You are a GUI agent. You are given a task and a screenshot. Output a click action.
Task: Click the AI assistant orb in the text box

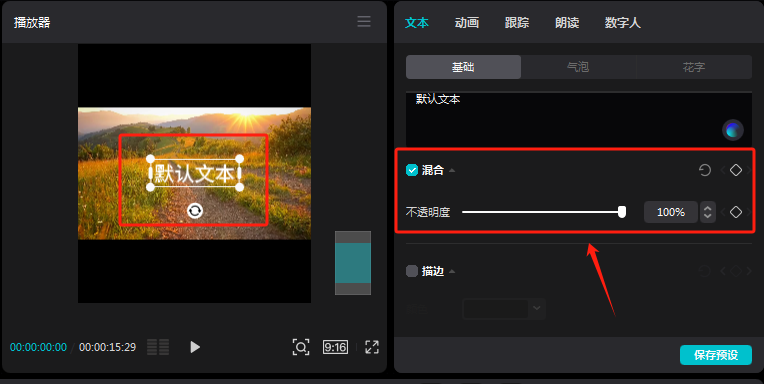pos(732,130)
